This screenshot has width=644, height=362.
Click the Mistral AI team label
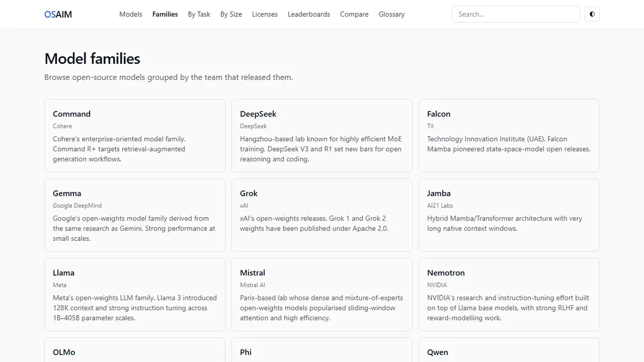[x=252, y=285]
